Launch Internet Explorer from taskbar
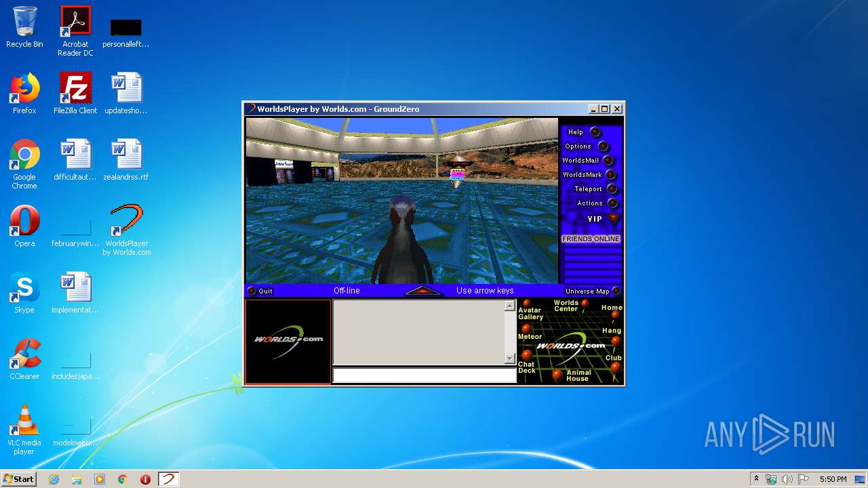This screenshot has width=868, height=488. point(54,479)
